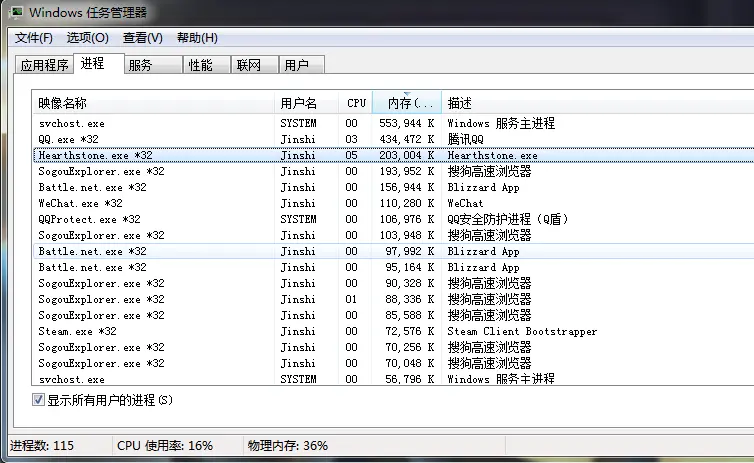
Task: Toggle 显示所有用户的进程 checkbox
Action: pyautogui.click(x=38, y=400)
